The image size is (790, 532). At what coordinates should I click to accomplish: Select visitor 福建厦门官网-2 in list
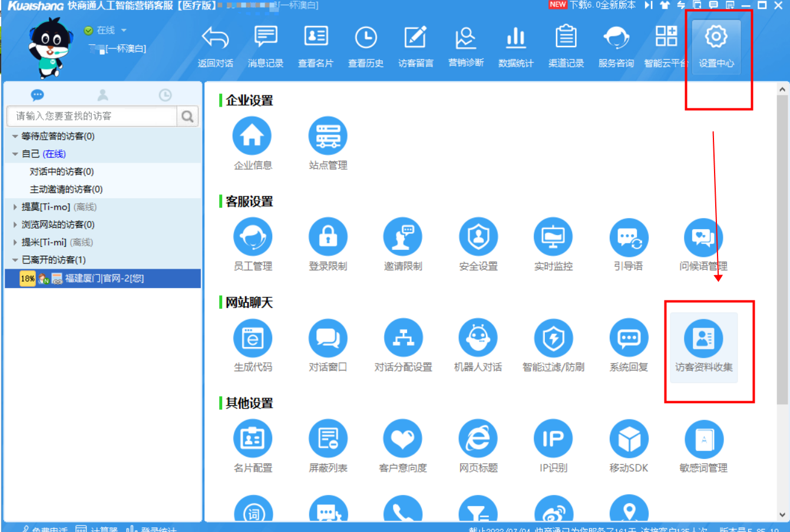coord(104,279)
